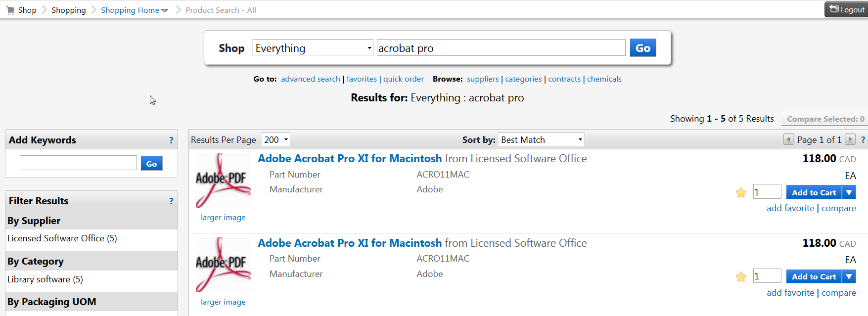Add the second Acrobat Pro result to cart
This screenshot has width=868, height=316.
pos(814,276)
